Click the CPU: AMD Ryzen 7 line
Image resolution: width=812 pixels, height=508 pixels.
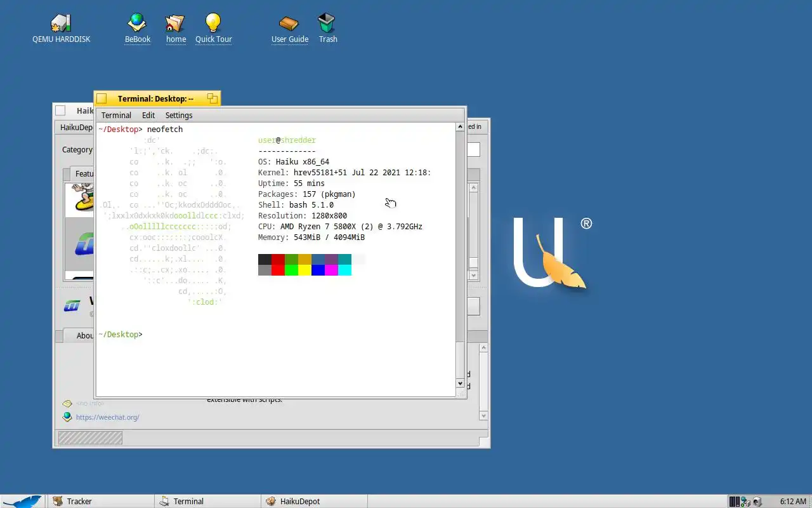coord(340,227)
